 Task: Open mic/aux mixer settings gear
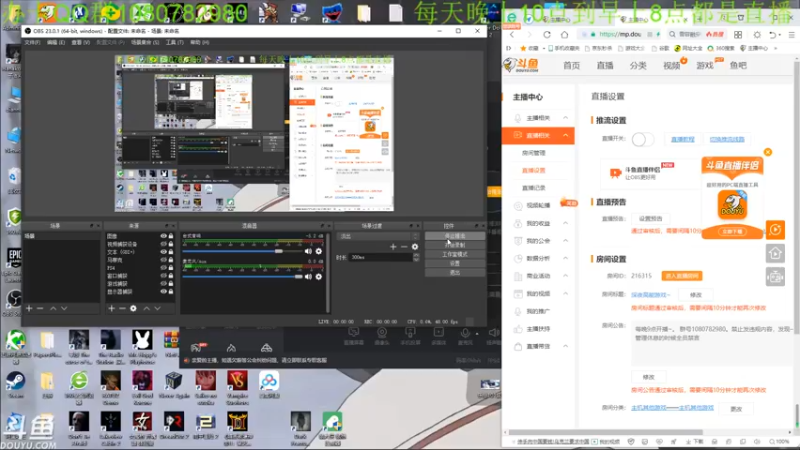tap(319, 277)
